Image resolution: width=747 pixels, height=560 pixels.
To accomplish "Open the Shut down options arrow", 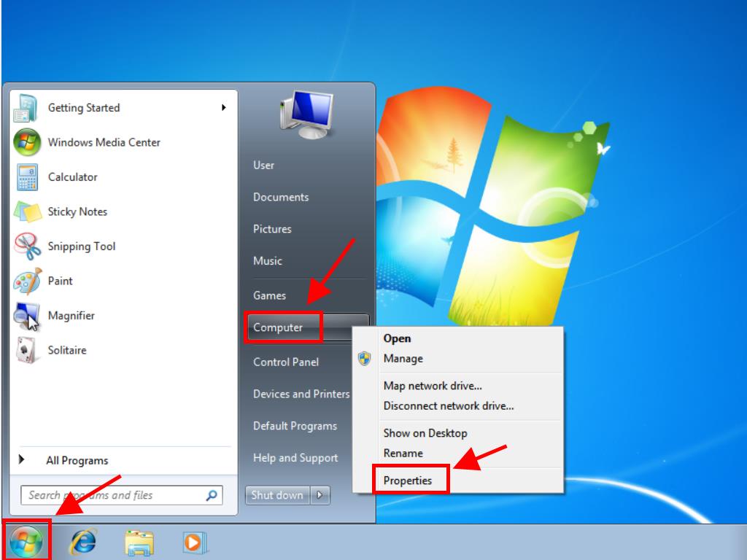I will 320,495.
